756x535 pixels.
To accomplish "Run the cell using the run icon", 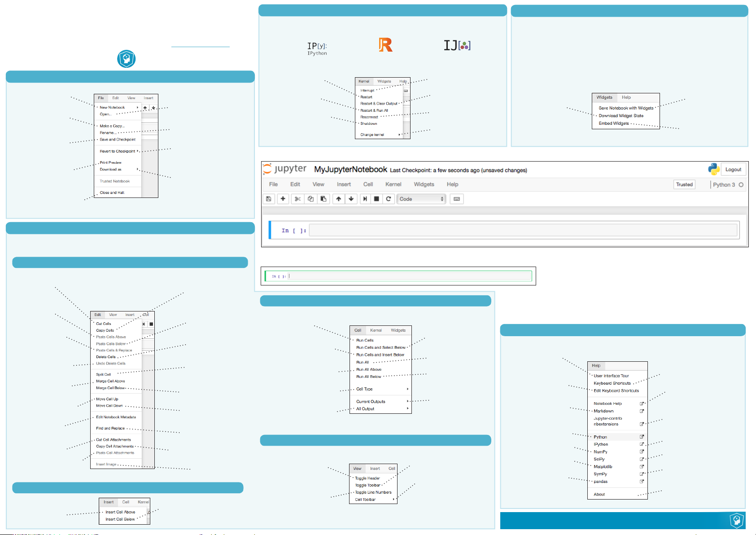I will (365, 199).
